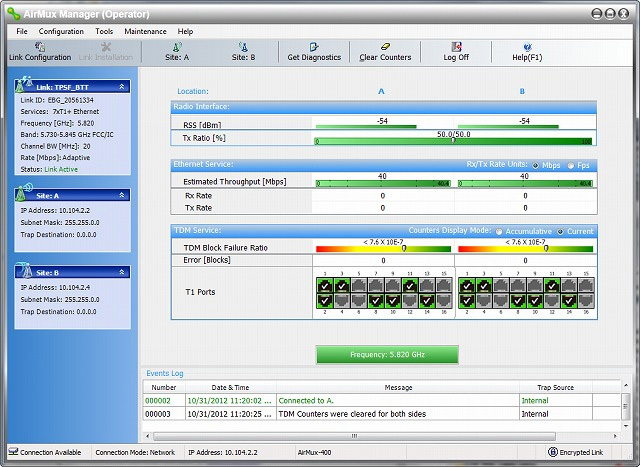640x467 pixels.
Task: Open Link Configuration from the toolbar
Action: [39, 51]
